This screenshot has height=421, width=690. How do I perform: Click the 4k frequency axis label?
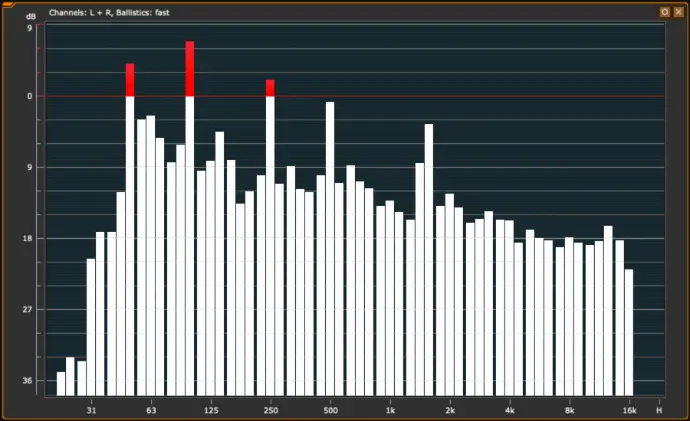click(510, 410)
